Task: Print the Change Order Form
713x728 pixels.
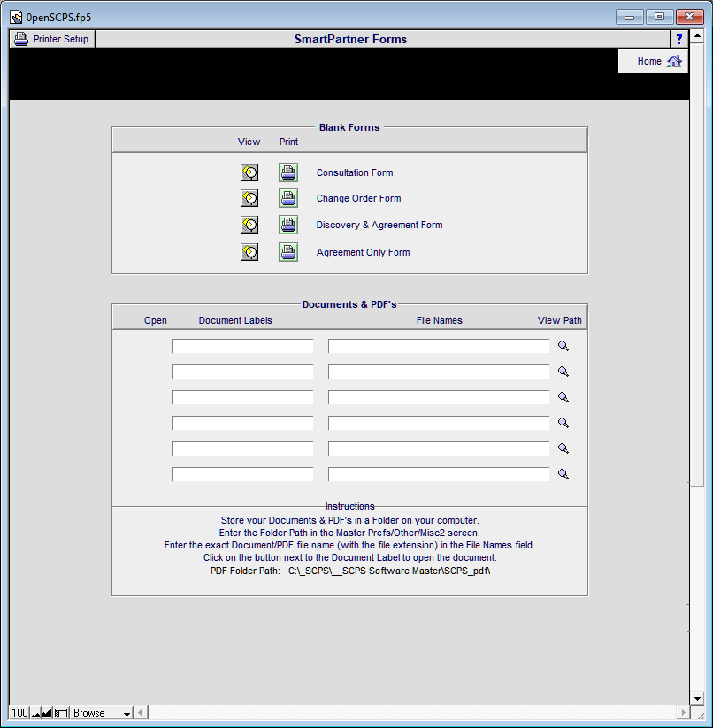Action: [288, 198]
